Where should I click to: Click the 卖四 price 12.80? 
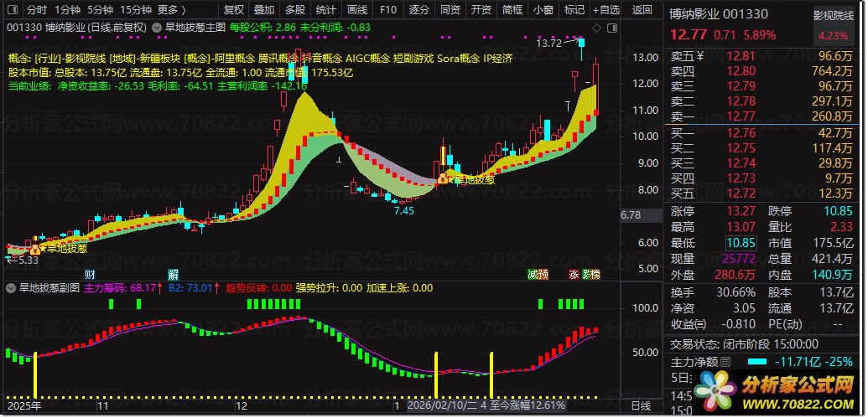(x=739, y=70)
